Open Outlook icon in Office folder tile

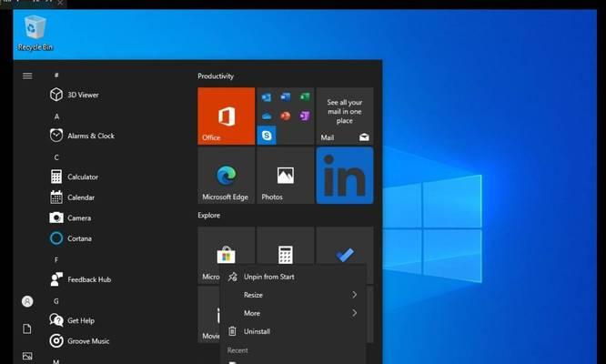[x=267, y=97]
